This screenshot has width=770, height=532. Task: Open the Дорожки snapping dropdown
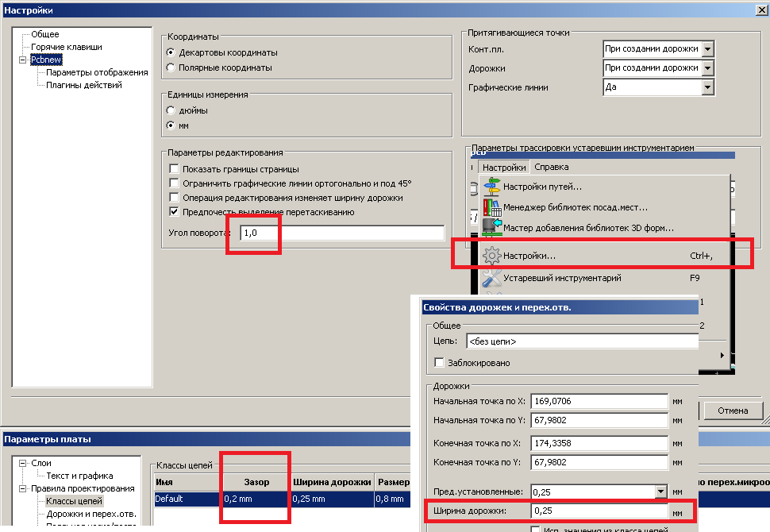pos(707,67)
